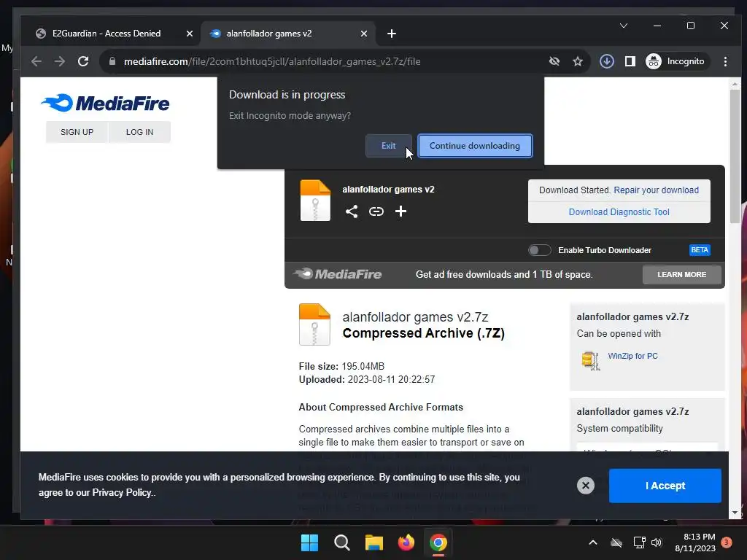Go forward in browser history
The width and height of the screenshot is (747, 560).
click(60, 61)
